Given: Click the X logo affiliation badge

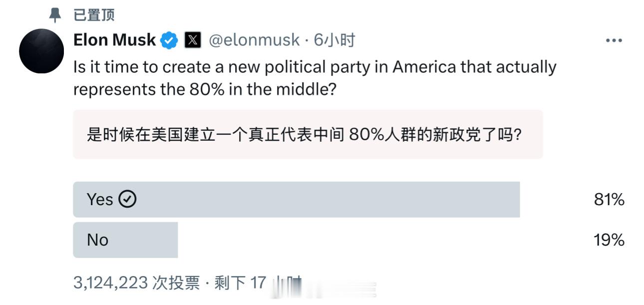Looking at the screenshot, I should pos(193,40).
